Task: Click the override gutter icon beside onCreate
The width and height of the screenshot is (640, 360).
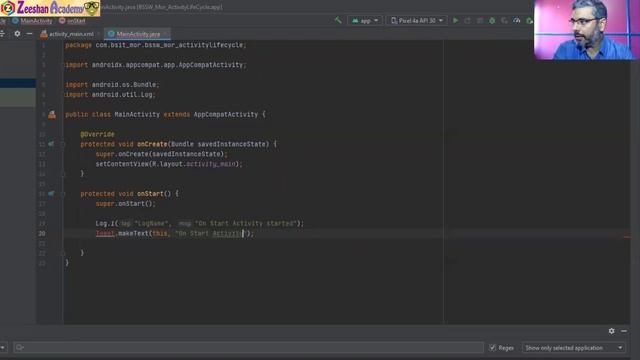Action: [x=51, y=144]
